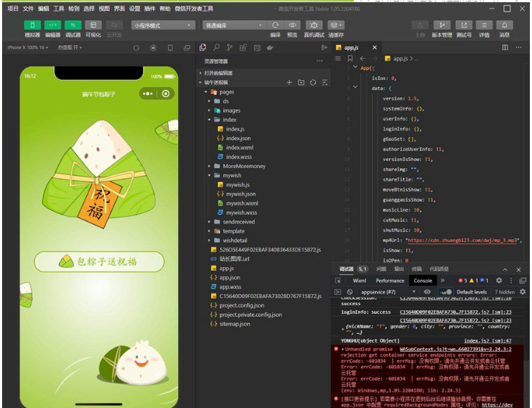The image size is (532, 408).
Task: Open the mini program mode (小程序模式) dropdown
Action: (163, 25)
